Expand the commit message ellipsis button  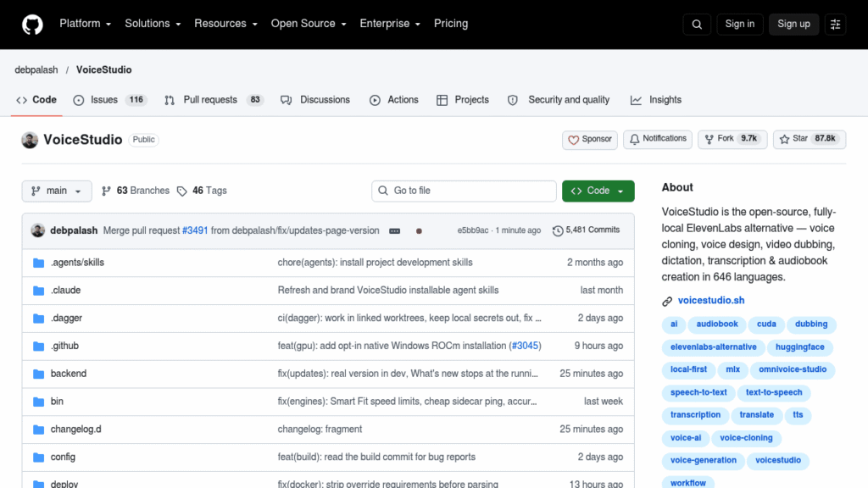click(x=395, y=230)
